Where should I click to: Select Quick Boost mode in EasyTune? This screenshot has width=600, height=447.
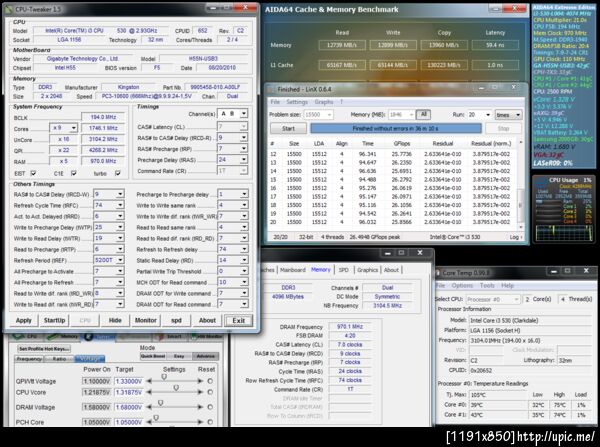click(x=153, y=356)
